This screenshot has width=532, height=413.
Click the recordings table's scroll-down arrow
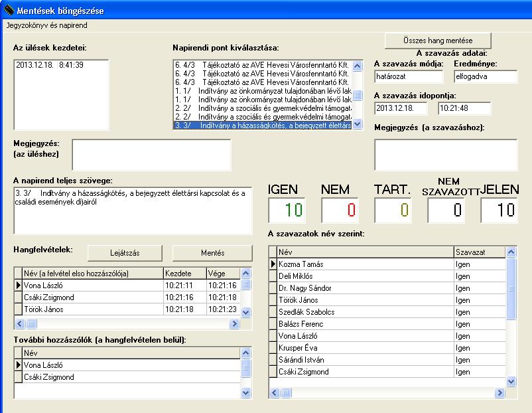click(x=246, y=312)
